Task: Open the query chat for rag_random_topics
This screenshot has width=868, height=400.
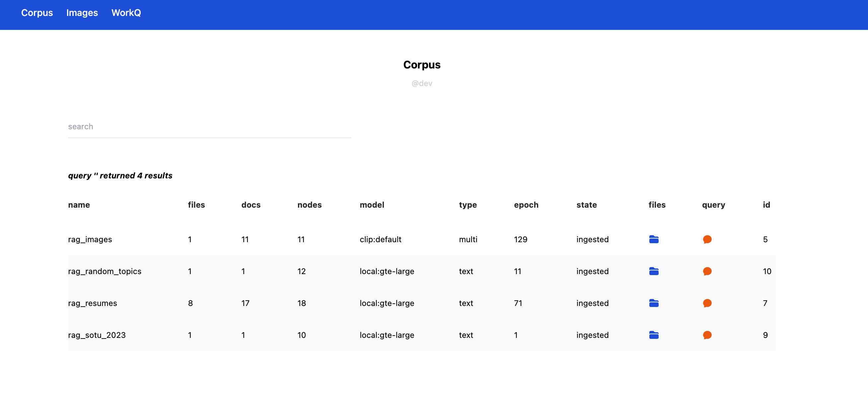Action: (x=707, y=271)
